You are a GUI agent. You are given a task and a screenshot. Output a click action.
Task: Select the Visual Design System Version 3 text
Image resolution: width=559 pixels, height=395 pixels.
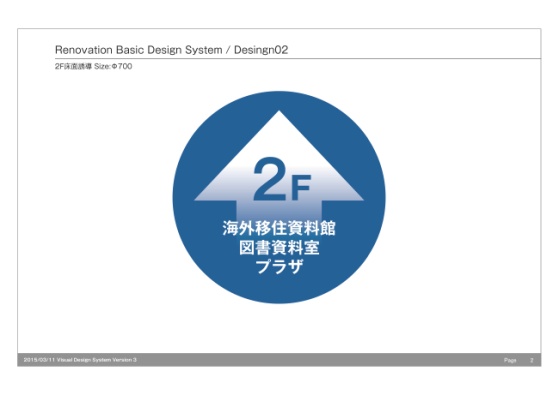(x=97, y=360)
